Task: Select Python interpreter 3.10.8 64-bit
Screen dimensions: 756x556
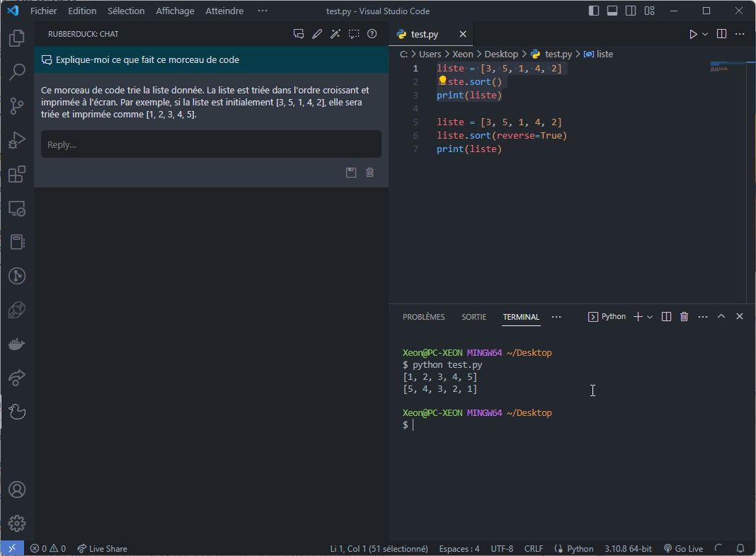Action: 628,548
